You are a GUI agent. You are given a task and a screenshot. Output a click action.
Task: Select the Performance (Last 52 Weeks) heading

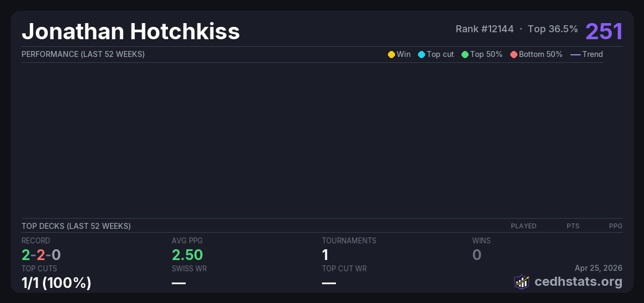(x=83, y=54)
